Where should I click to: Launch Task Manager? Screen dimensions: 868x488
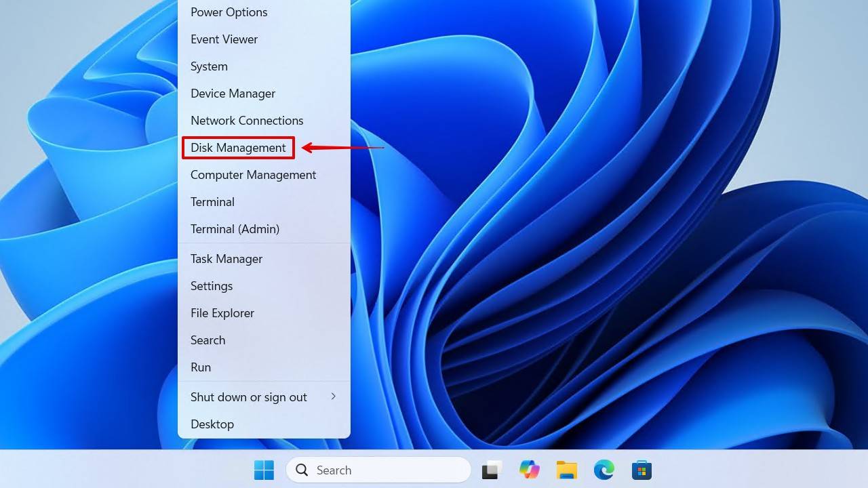pos(226,259)
